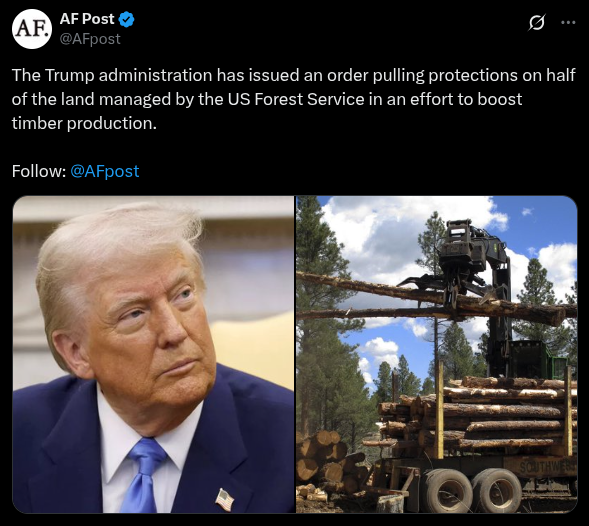Viewport: 589px width, 526px height.
Task: Click the stacked logs on the trailer
Action: coord(477,413)
